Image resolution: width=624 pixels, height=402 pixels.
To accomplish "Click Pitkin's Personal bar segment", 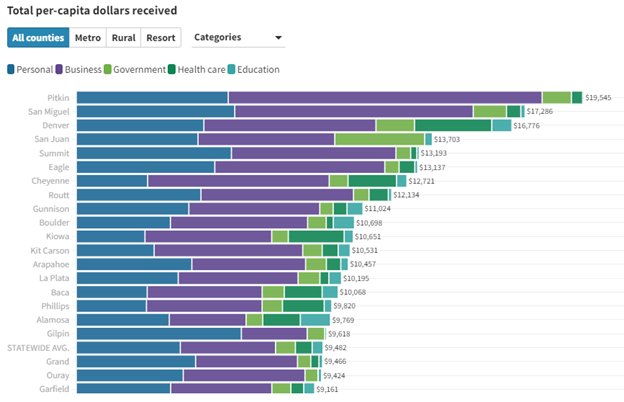I will [x=152, y=97].
